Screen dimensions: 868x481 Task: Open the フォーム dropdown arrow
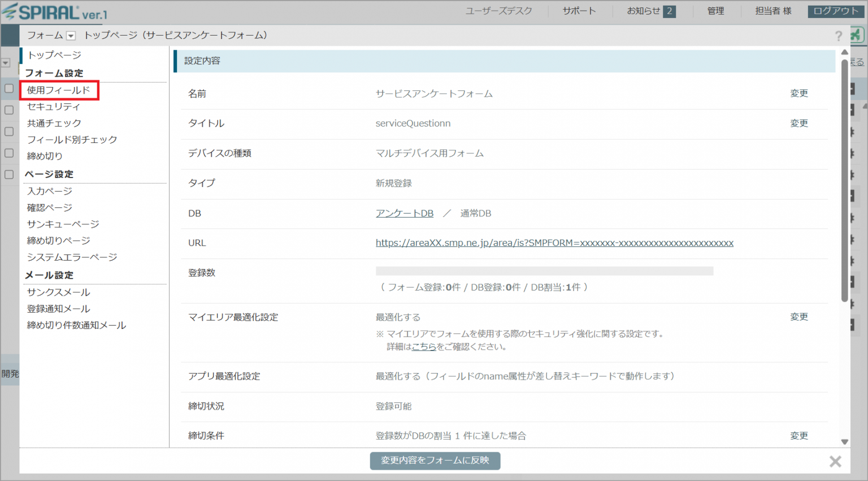71,36
